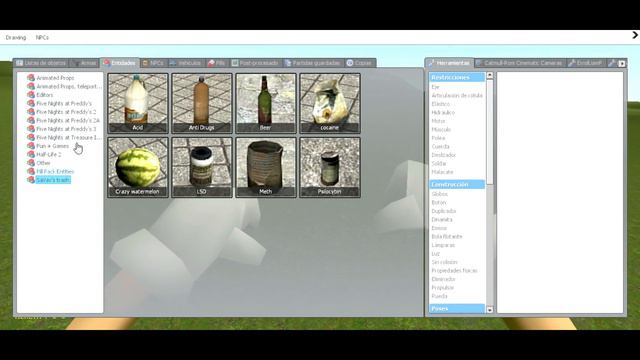Select the Músculo tool
Viewport: 640px width, 360px height.
[x=441, y=129]
